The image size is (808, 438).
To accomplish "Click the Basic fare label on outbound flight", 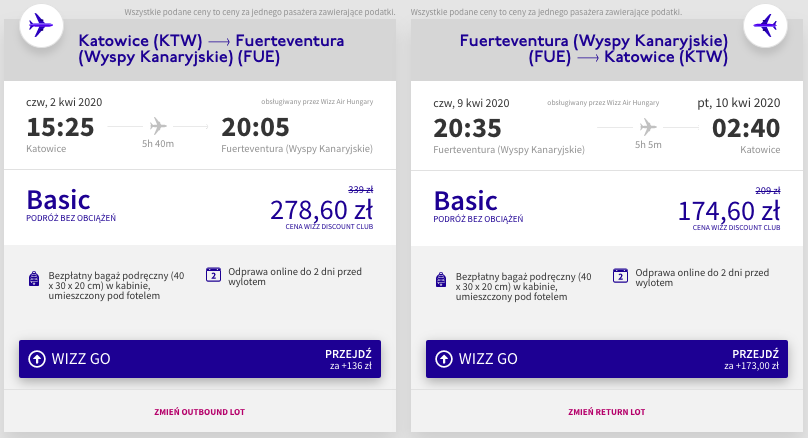I will pyautogui.click(x=58, y=200).
